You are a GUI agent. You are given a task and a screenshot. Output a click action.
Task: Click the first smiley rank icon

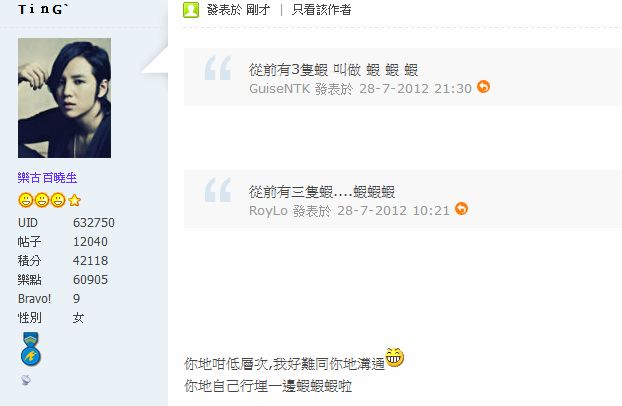[25, 200]
